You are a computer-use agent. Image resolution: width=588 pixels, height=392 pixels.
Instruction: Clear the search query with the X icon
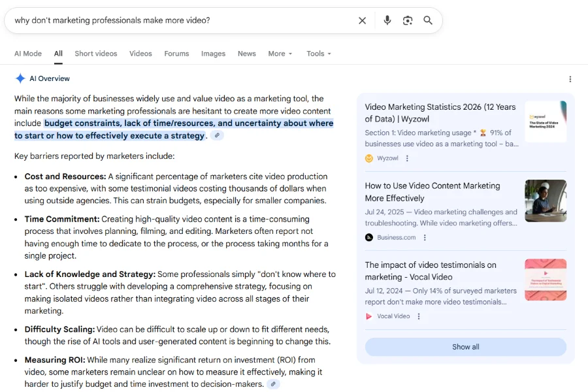point(362,20)
